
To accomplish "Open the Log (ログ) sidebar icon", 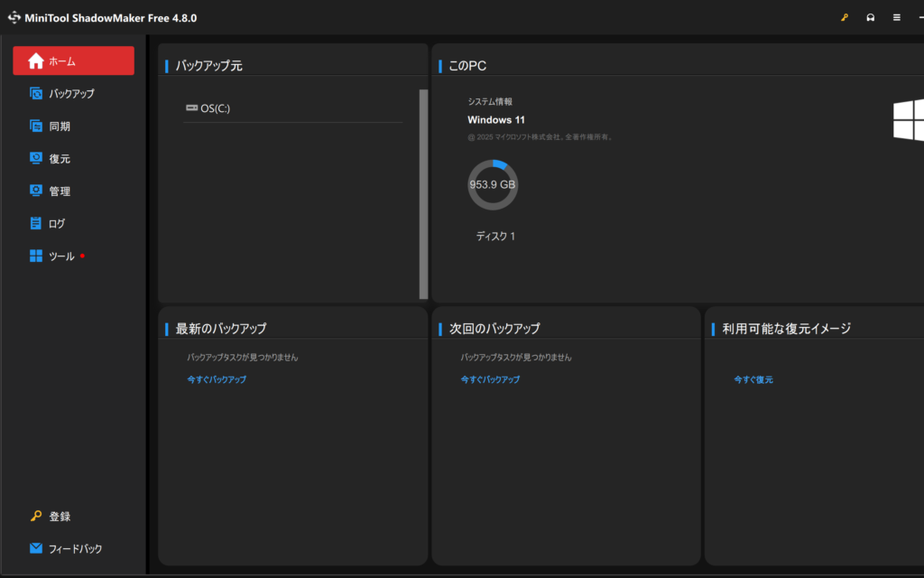I will [x=36, y=224].
